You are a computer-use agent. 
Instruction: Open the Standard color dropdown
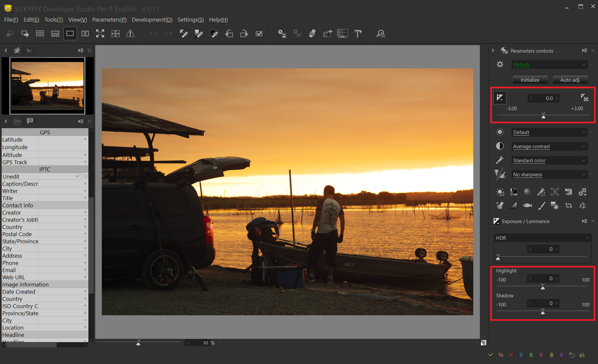point(550,161)
